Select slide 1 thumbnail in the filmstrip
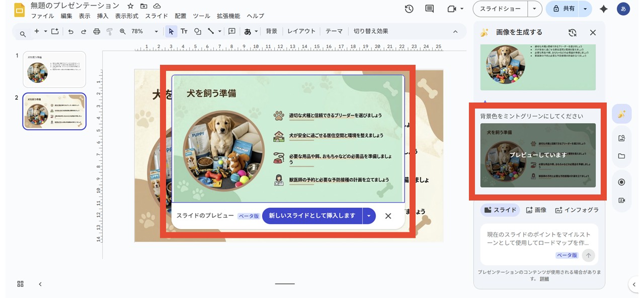The height and width of the screenshot is (298, 644). [54, 69]
